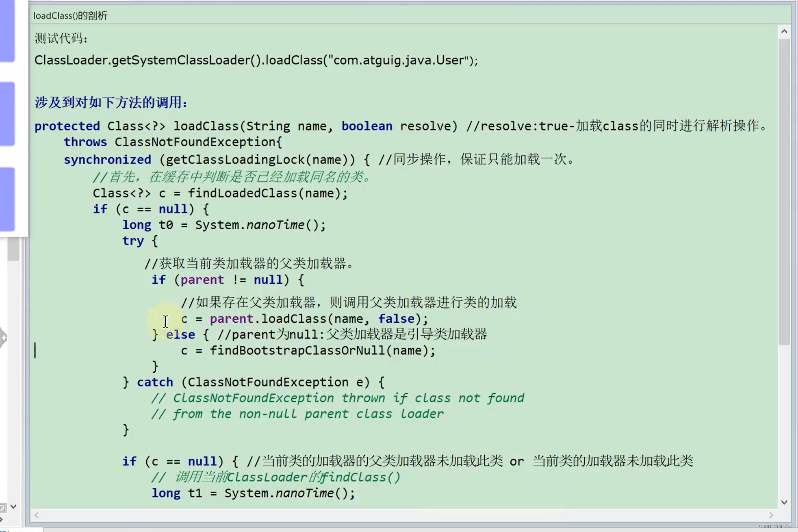This screenshot has width=798, height=532.
Task: Click 'if (parent != null) {' line
Action: [x=228, y=280]
